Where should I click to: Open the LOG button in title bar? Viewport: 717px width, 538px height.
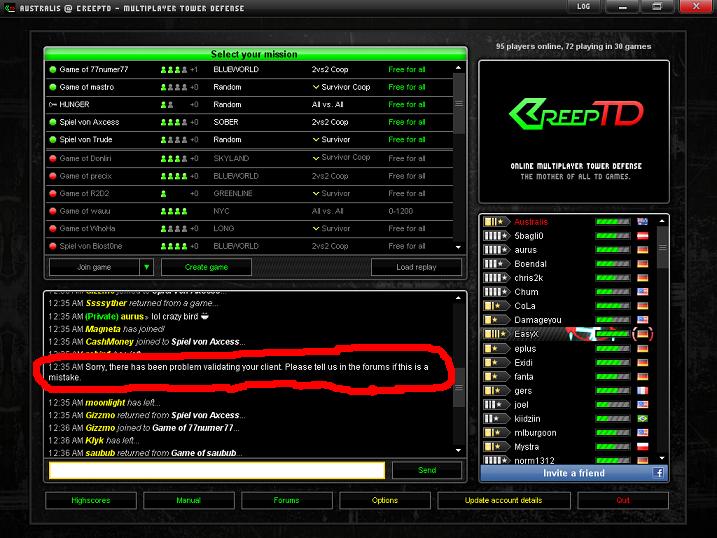click(x=583, y=6)
